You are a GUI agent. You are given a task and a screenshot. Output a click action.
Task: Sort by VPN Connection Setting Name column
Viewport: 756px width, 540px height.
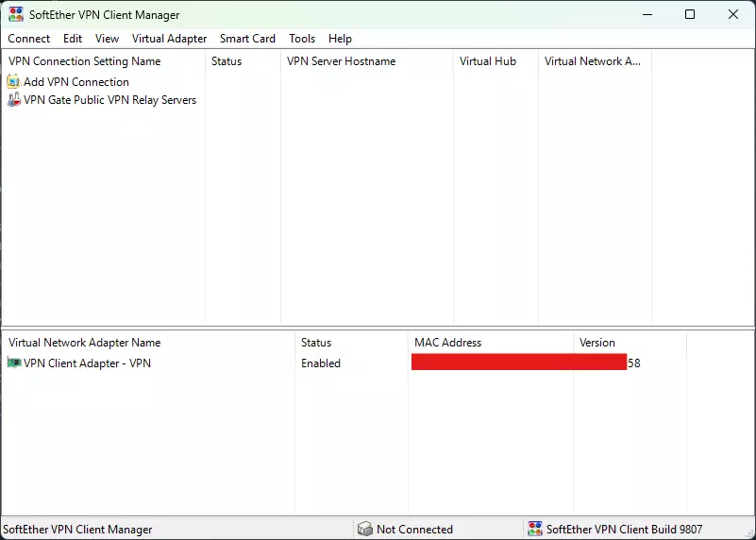(104, 61)
